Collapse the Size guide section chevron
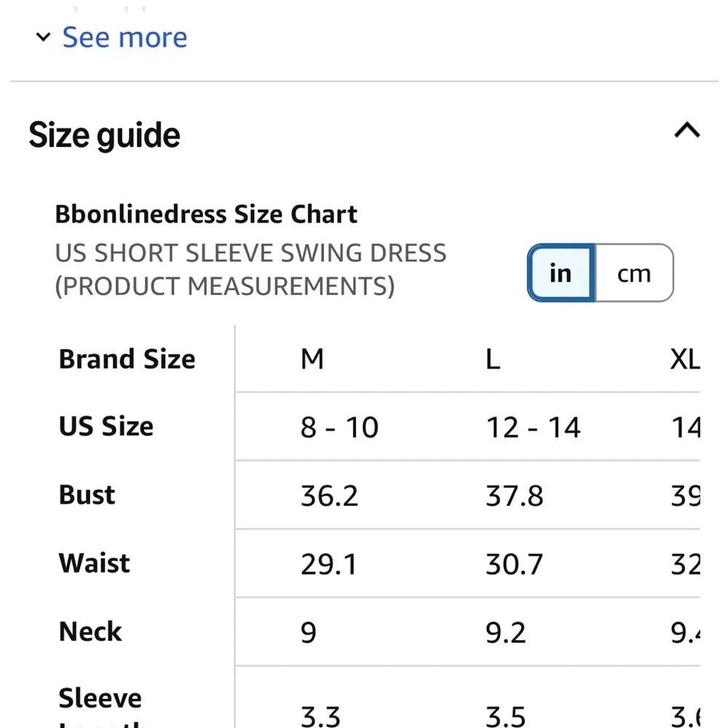 tap(687, 131)
